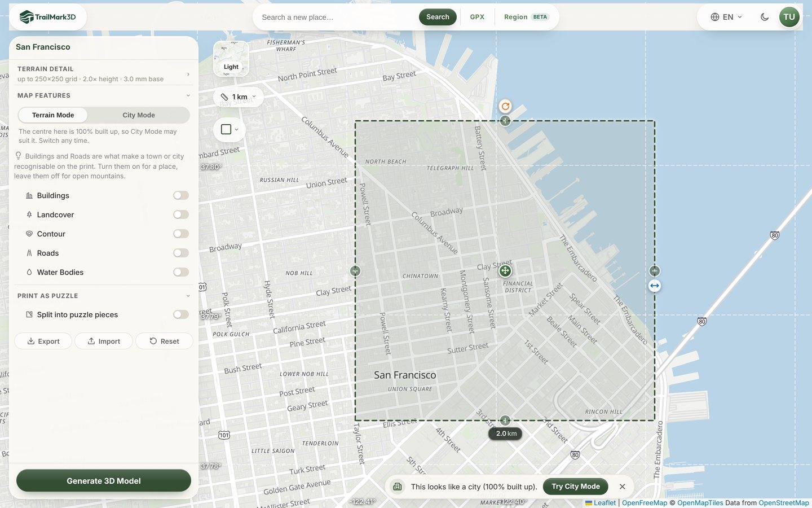Click the Try City Mode button

(x=576, y=487)
